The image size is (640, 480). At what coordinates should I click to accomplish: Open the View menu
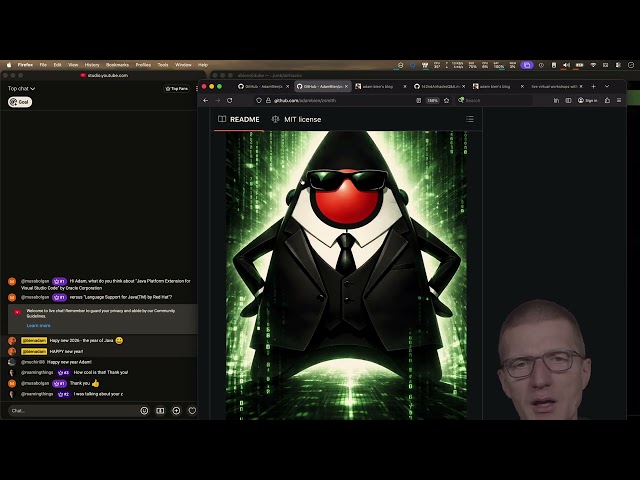click(x=73, y=65)
